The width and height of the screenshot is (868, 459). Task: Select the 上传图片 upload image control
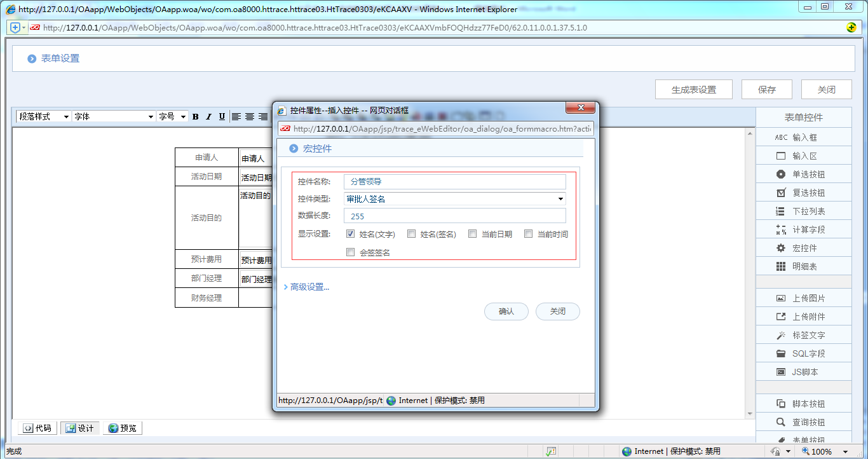(803, 297)
